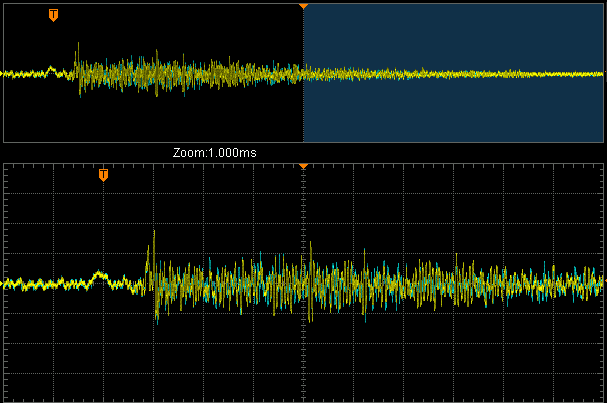Click the blue shaded region of the overview

(453, 73)
